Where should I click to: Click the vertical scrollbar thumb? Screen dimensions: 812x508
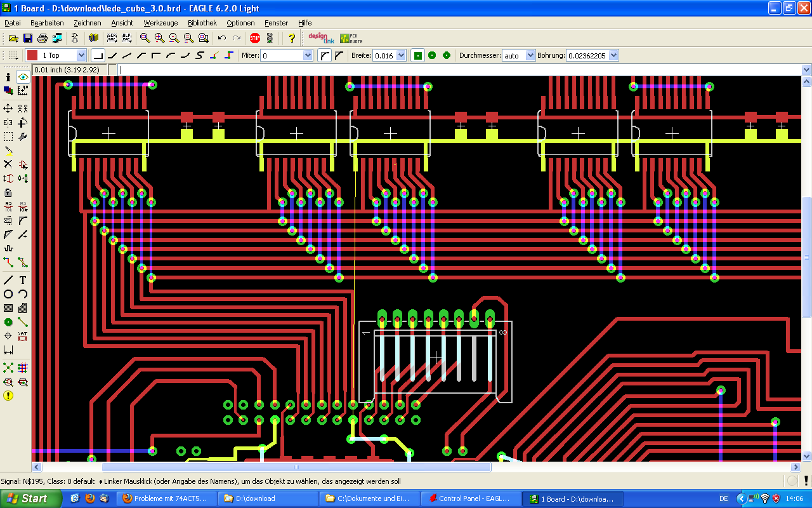click(x=807, y=257)
